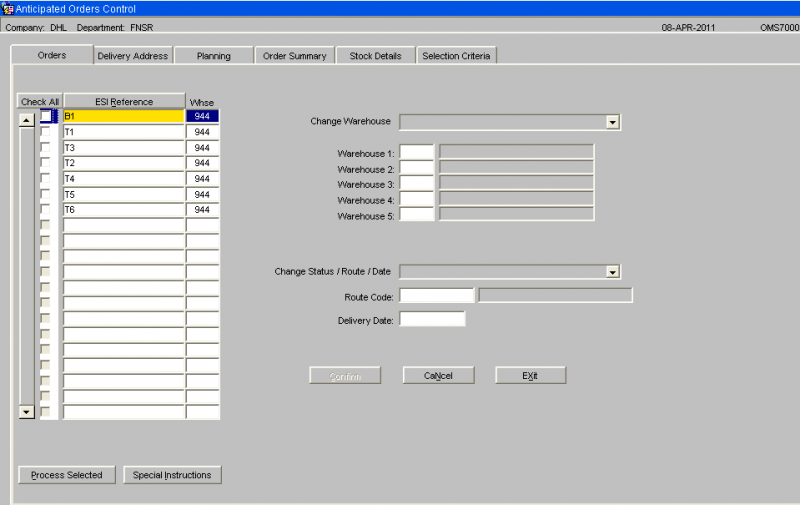Click the Exit button

pyautogui.click(x=530, y=375)
